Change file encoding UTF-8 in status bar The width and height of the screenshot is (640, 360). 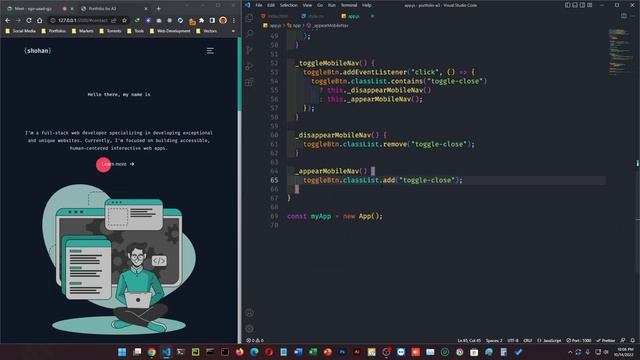coord(513,340)
